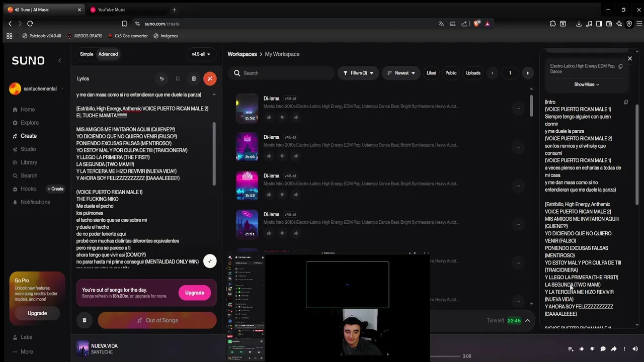644x362 pixels.
Task: Open the Workspaces breadcrumb link
Action: coord(242,54)
